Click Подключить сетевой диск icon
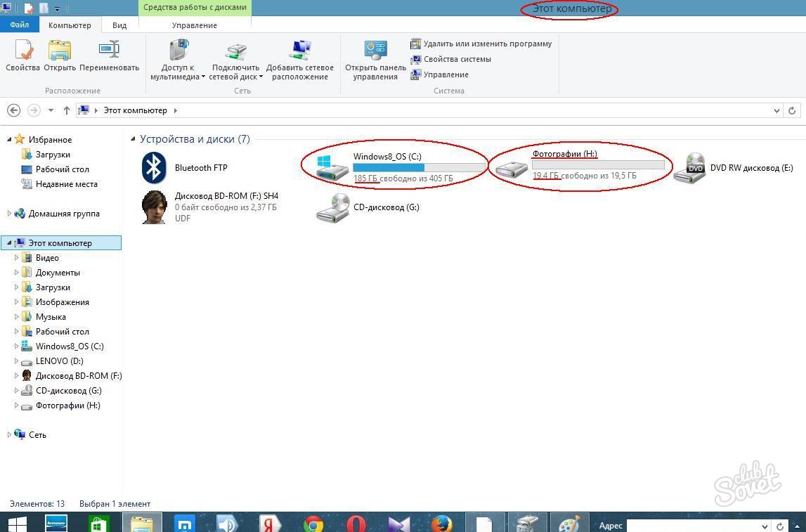 tap(235, 51)
